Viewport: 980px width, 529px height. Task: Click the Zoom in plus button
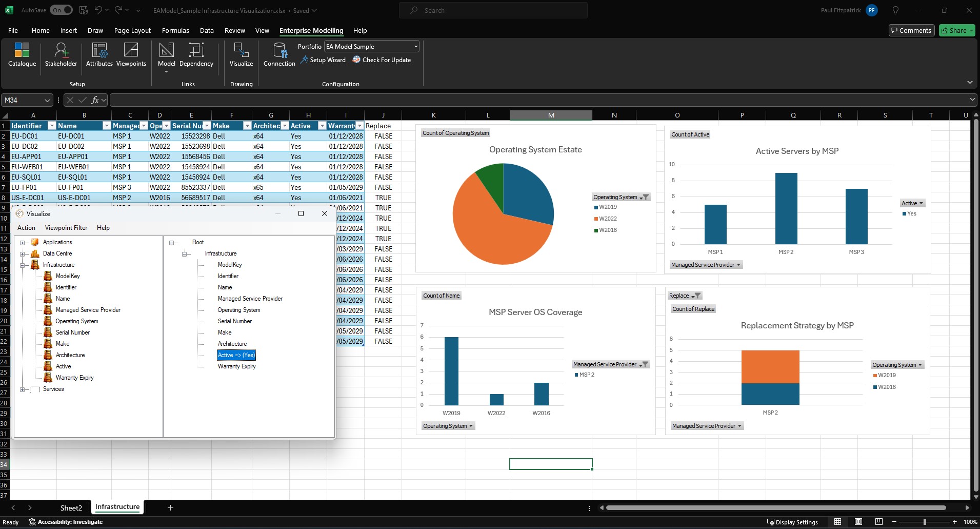tap(954, 522)
